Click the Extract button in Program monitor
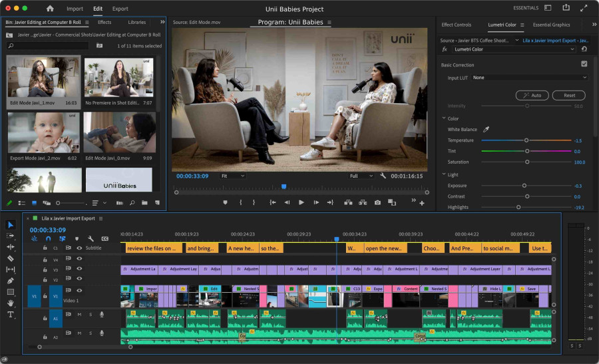Image resolution: width=599 pixels, height=364 pixels. 363,202
